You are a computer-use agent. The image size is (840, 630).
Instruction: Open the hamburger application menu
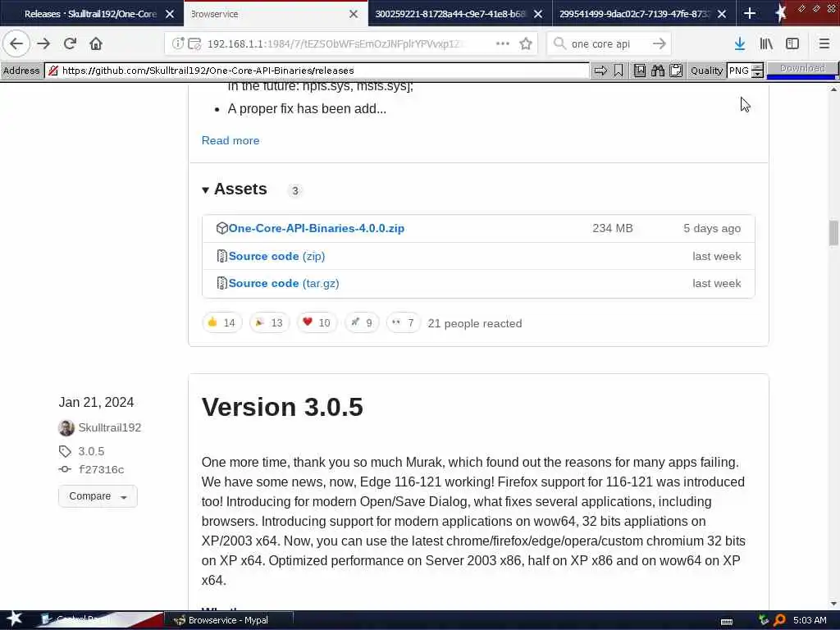[824, 43]
